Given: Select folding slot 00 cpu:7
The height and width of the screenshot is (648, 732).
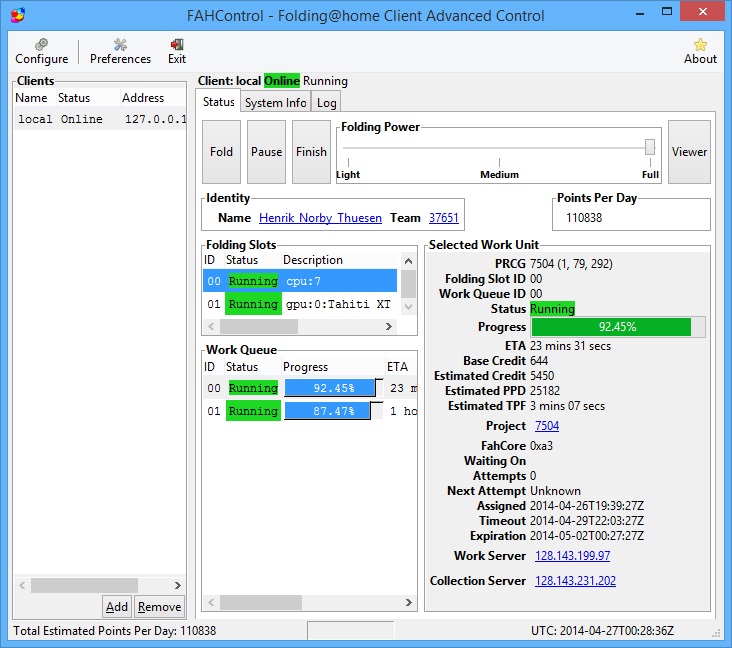Looking at the screenshot, I should coord(300,281).
